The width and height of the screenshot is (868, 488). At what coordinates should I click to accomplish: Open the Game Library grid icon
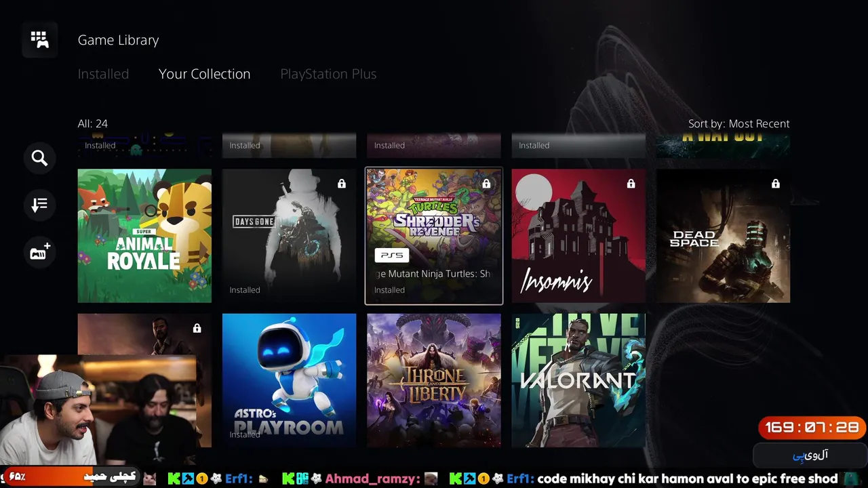click(x=39, y=39)
